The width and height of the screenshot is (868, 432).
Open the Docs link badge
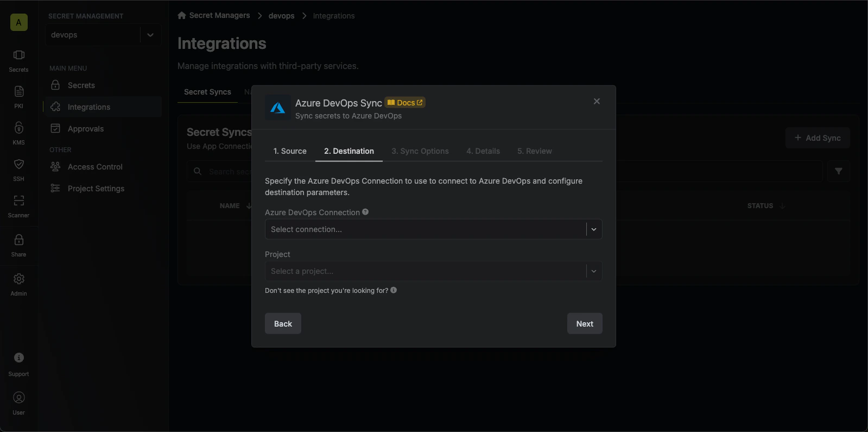(x=405, y=103)
